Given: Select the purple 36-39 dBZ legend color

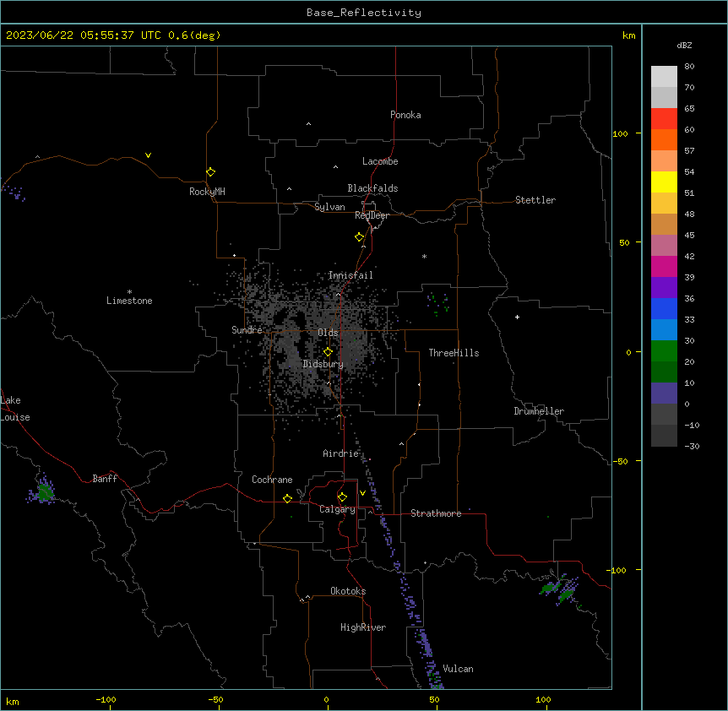Looking at the screenshot, I should click(x=664, y=288).
